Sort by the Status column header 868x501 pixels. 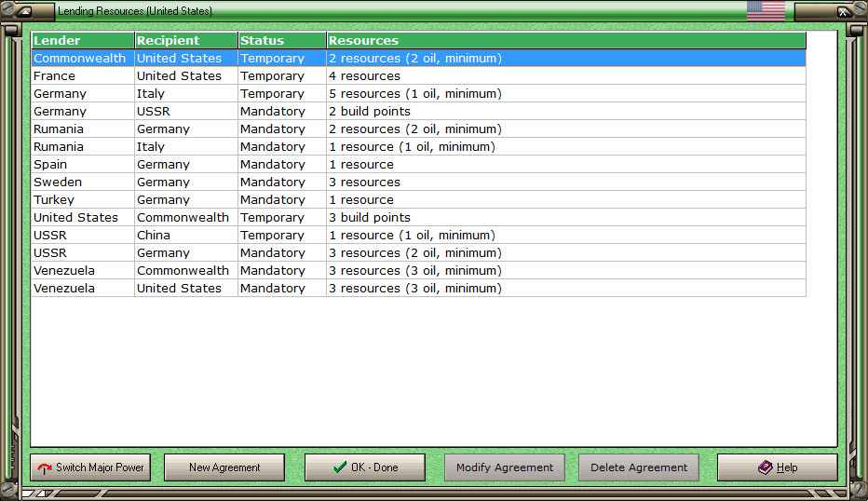coord(282,40)
